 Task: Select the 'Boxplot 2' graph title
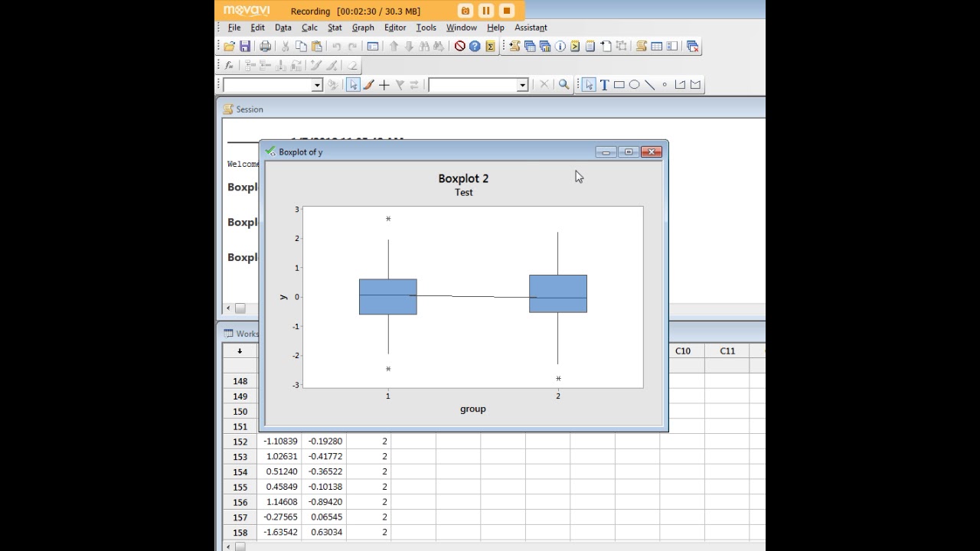pos(463,178)
